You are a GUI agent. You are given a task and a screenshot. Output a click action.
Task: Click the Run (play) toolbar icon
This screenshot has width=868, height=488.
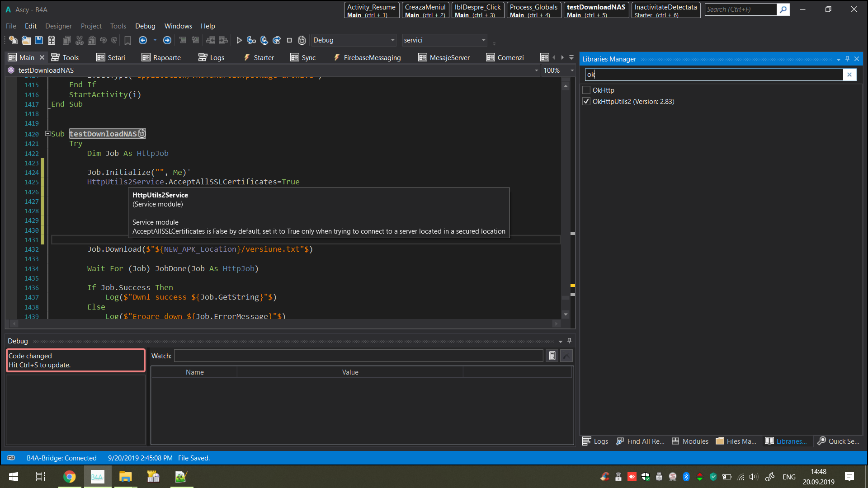239,40
